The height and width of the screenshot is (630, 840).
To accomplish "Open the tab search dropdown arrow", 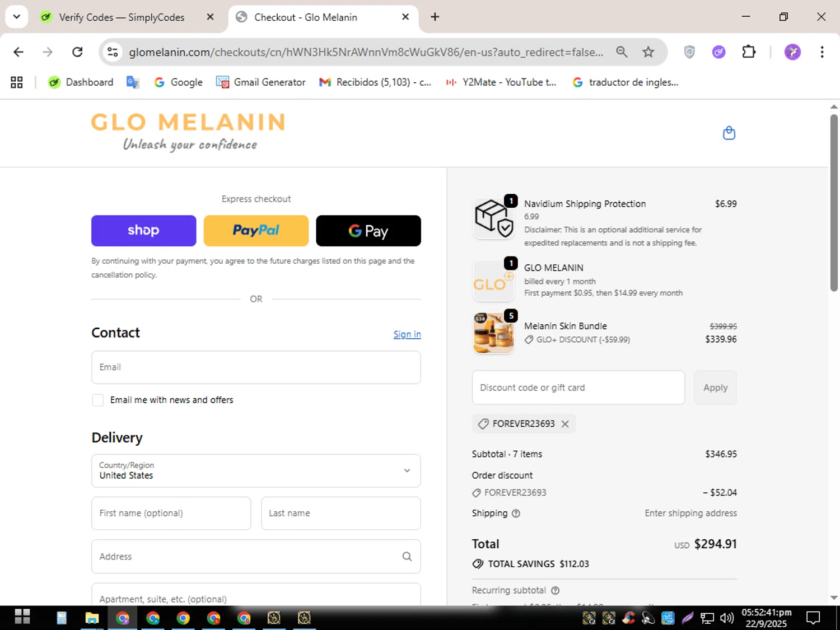I will (x=16, y=17).
